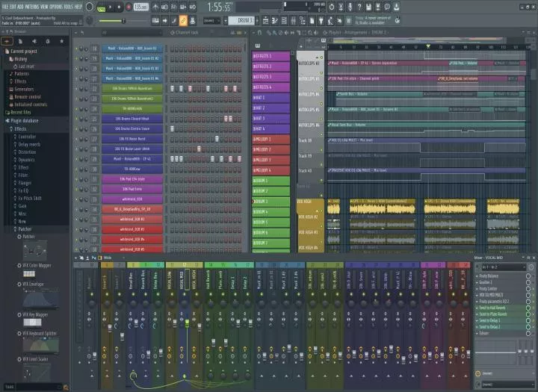Screen dimensions: 538x392
Task: Click the add pattern plus button
Action: 258,21
